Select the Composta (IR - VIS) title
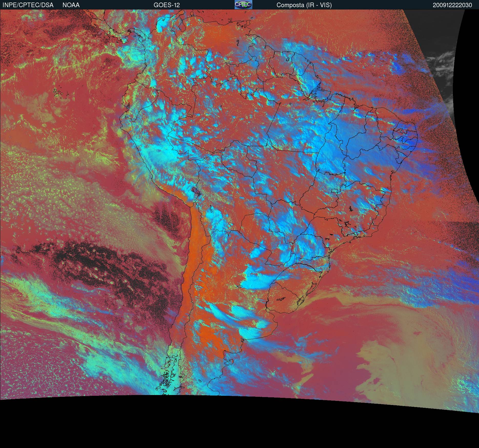The width and height of the screenshot is (479, 448). (304, 5)
